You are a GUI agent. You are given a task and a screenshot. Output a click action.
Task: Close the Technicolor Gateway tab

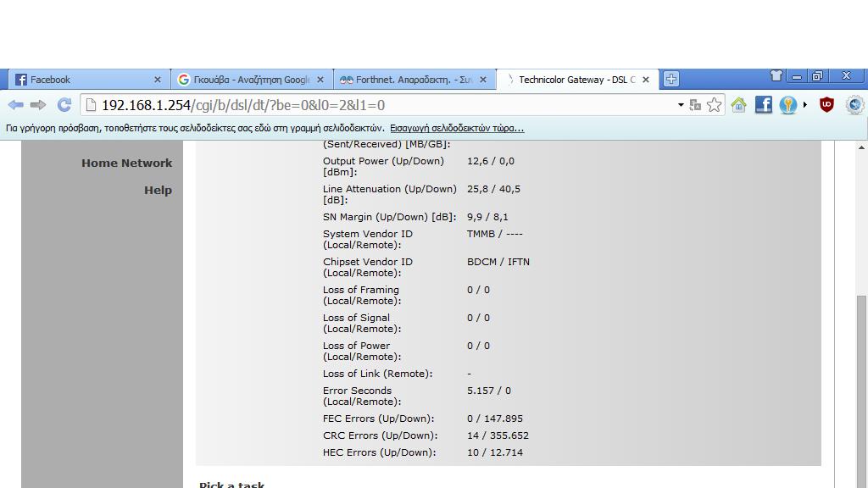click(645, 80)
